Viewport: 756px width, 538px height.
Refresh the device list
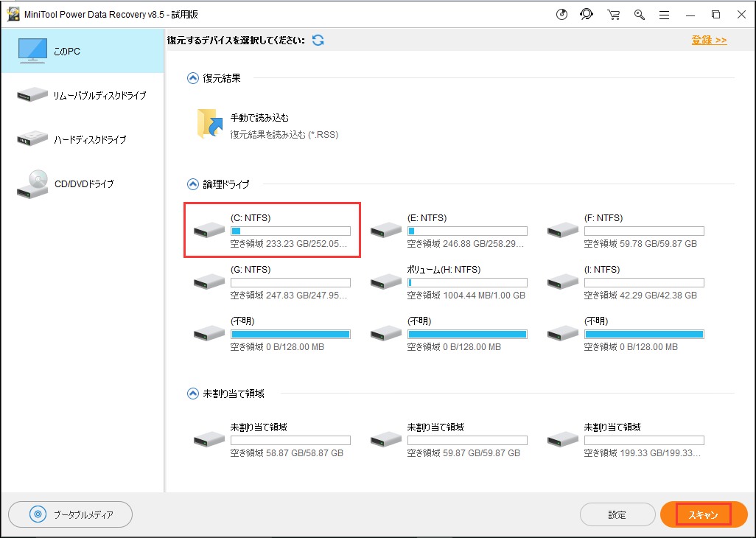(318, 40)
